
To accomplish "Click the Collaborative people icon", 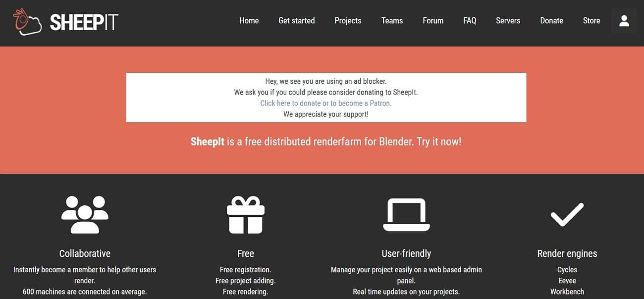I will point(85,214).
